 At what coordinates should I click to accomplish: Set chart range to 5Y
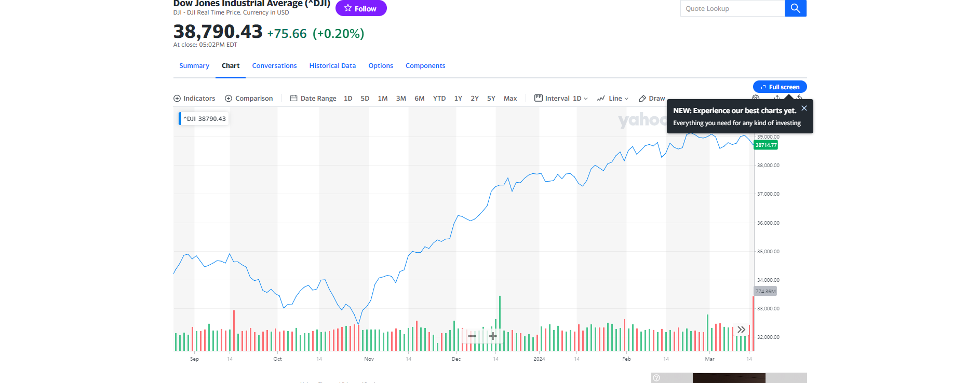point(491,98)
